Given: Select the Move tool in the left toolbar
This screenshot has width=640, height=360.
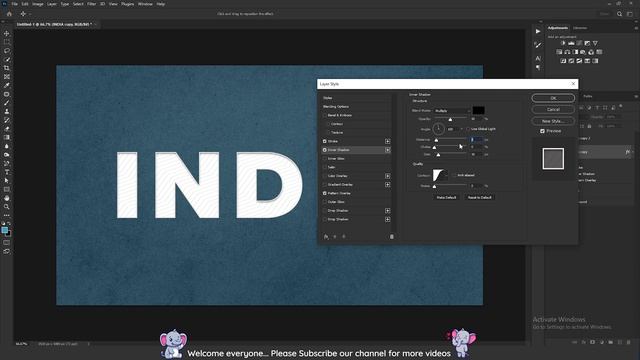Looking at the screenshot, I should point(7,33).
